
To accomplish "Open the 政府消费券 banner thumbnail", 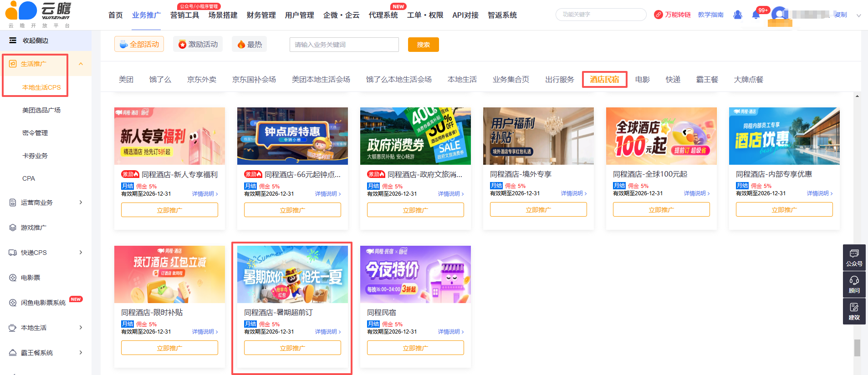I will (x=415, y=136).
